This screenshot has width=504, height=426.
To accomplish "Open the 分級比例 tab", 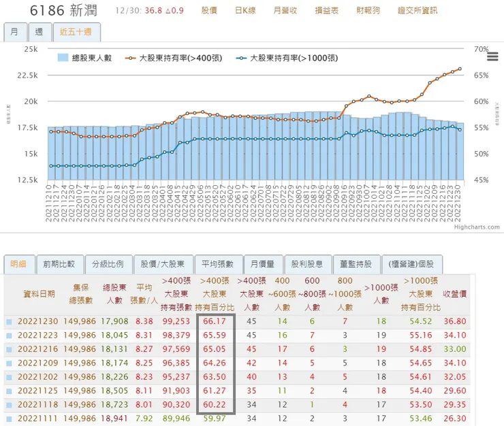I will 108,264.
